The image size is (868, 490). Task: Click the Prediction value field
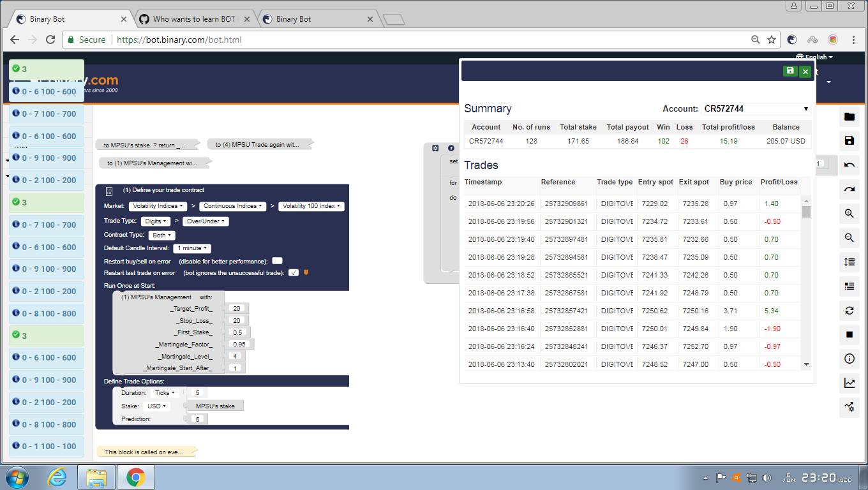pos(198,419)
